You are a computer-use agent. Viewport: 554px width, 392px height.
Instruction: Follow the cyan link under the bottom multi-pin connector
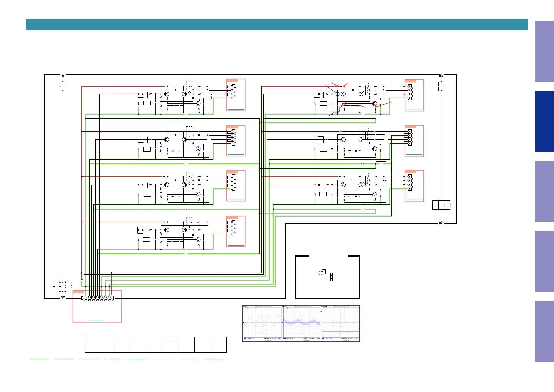coord(97,320)
